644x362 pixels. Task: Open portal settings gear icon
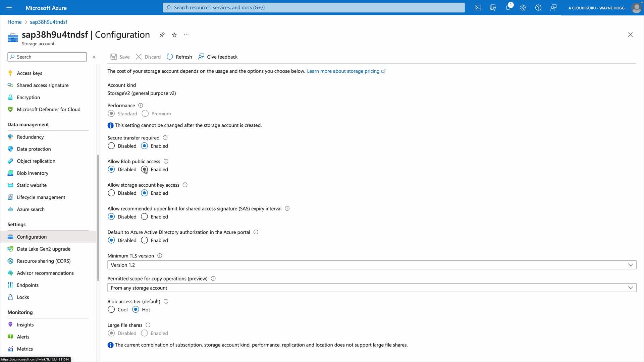pos(523,8)
